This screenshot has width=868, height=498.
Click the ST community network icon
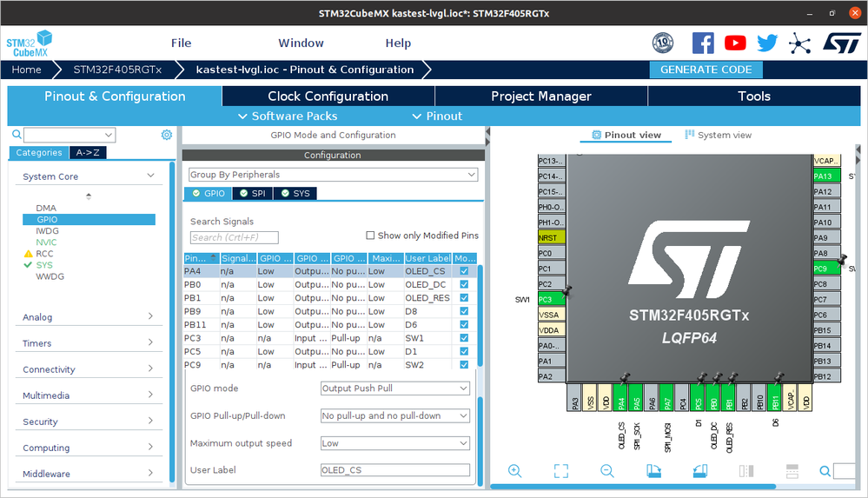click(x=800, y=43)
